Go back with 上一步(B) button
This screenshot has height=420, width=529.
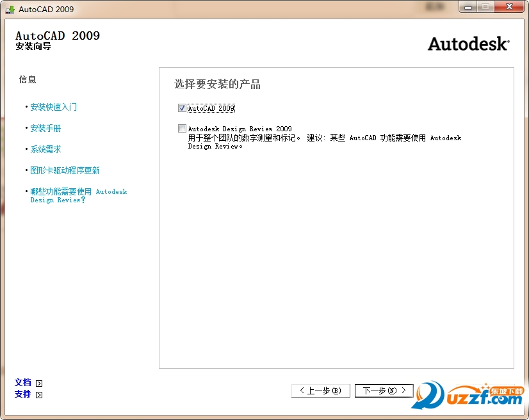[x=320, y=391]
